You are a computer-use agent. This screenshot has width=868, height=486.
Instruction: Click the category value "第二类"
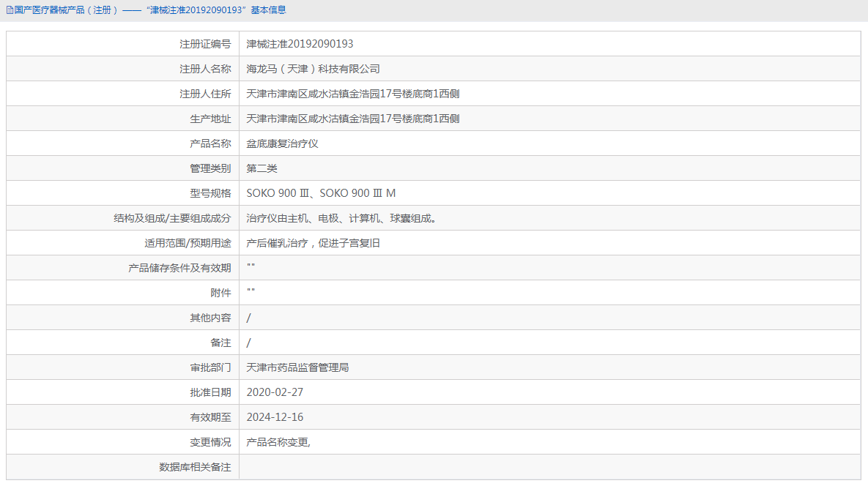[x=261, y=168]
